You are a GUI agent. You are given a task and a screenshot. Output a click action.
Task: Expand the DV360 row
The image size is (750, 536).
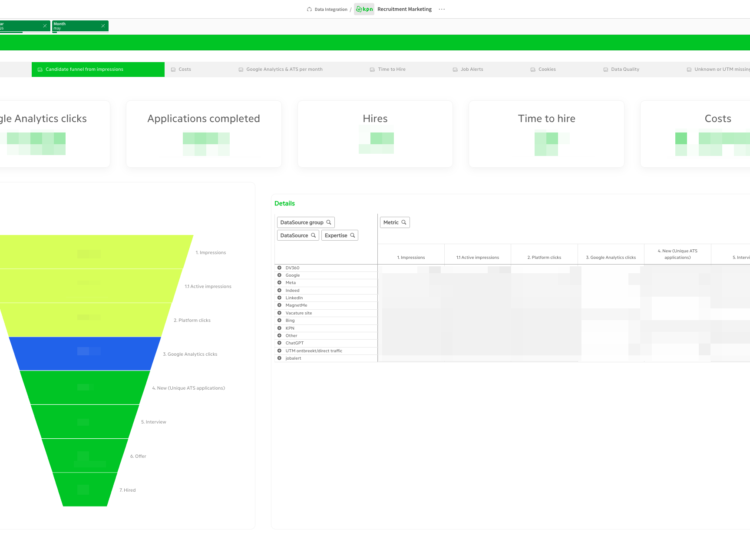279,268
